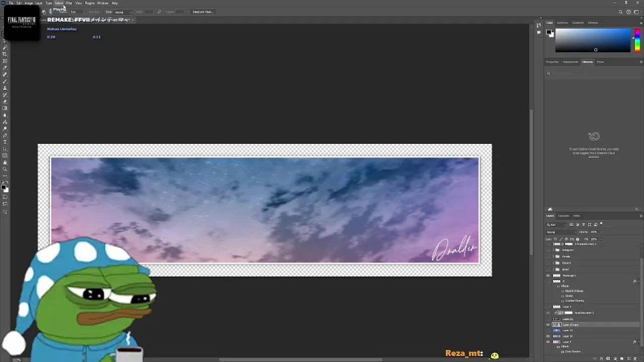644x362 pixels.
Task: Click the lock transparent pixels icon
Action: click(x=555, y=239)
